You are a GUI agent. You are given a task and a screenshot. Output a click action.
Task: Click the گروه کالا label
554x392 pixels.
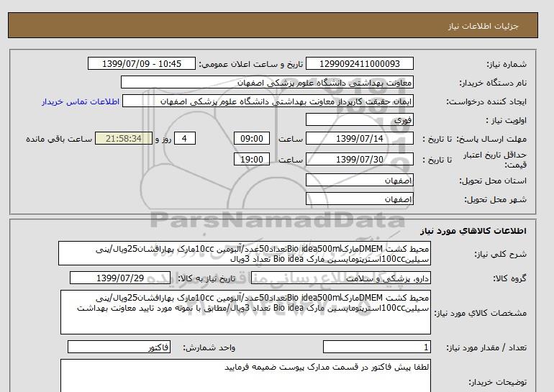coord(510,278)
